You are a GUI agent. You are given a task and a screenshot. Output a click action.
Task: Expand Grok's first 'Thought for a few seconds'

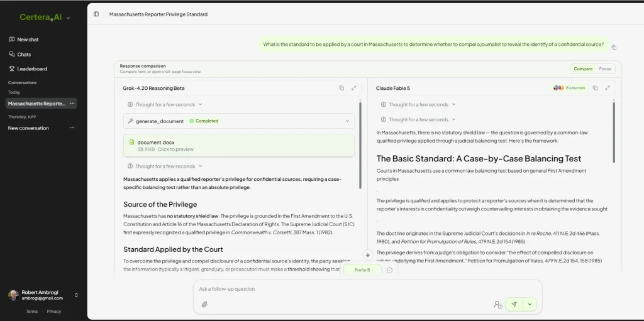[x=165, y=105]
